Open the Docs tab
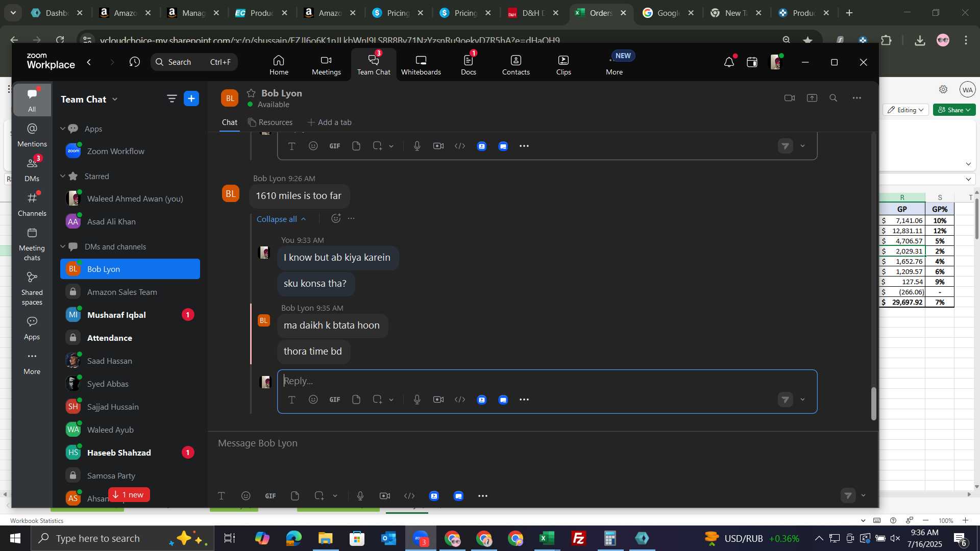The height and width of the screenshot is (551, 980). 469,65
